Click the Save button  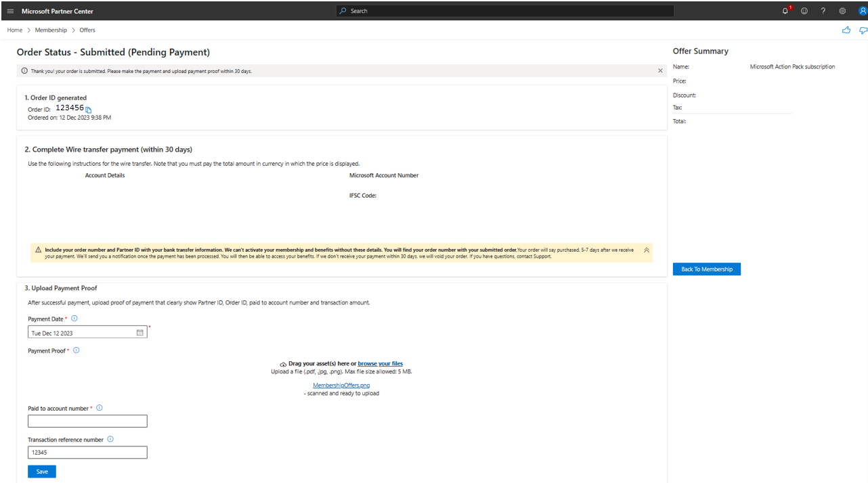pos(42,471)
